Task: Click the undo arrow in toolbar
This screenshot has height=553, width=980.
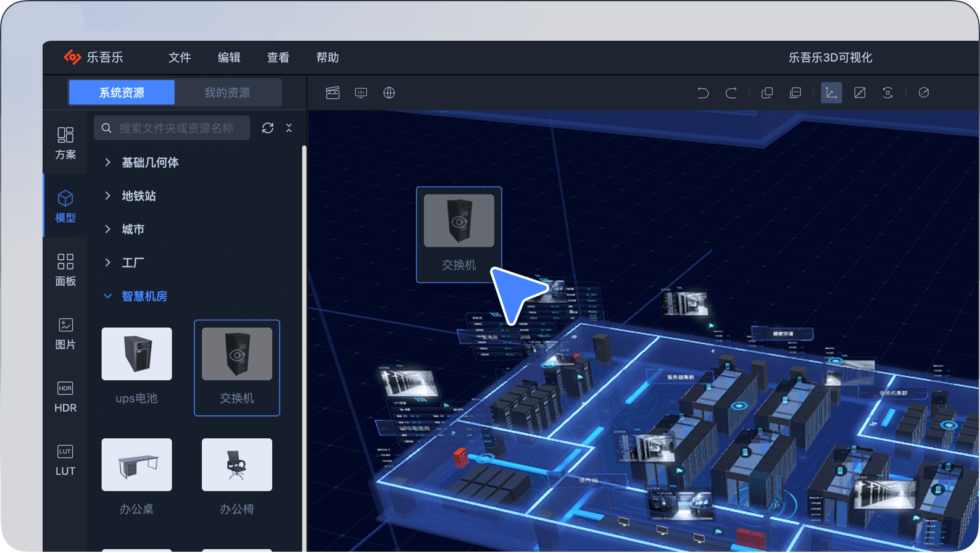Action: [703, 93]
